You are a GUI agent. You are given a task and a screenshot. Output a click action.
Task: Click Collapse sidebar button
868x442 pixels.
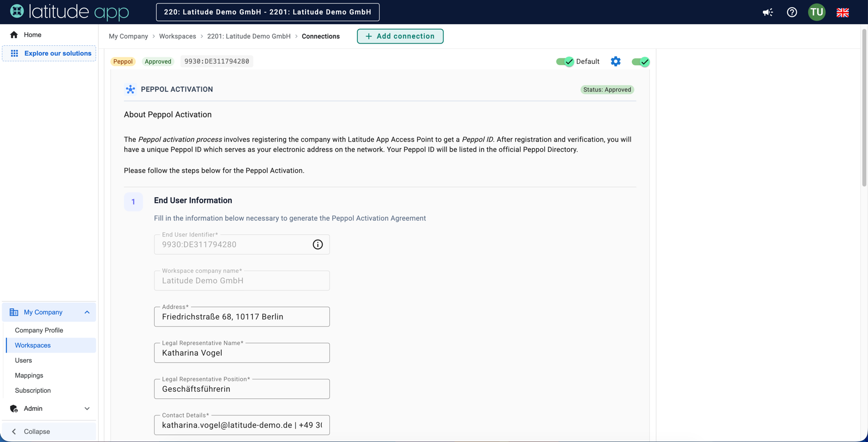coord(49,431)
